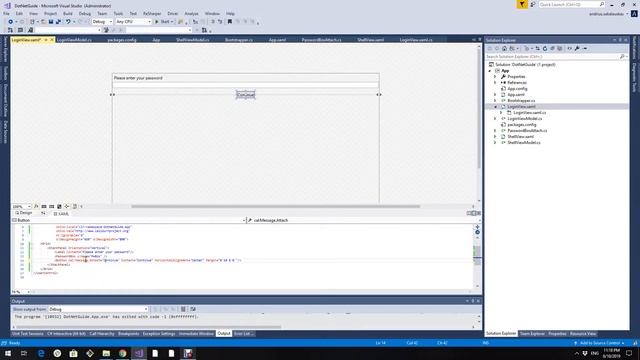Toggle word wrap icon in Output toolbar
This screenshot has height=360, width=640.
(x=193, y=309)
